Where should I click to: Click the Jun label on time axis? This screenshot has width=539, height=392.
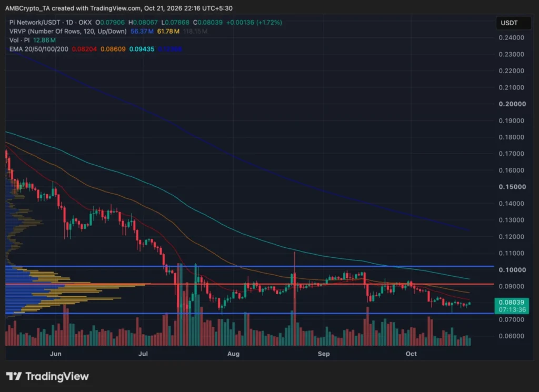click(56, 354)
